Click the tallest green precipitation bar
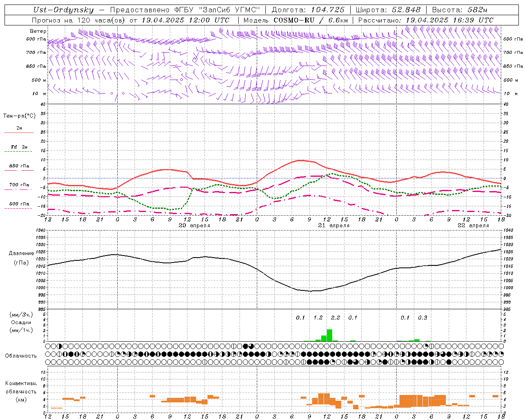This screenshot has height=420, width=525. [x=329, y=335]
